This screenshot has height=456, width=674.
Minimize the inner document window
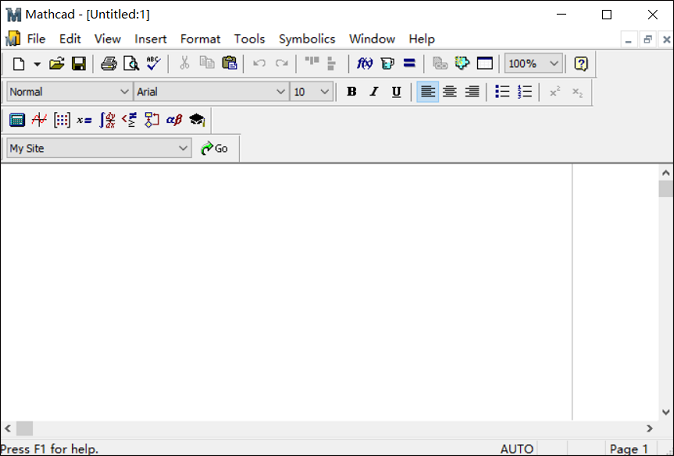[x=628, y=40]
